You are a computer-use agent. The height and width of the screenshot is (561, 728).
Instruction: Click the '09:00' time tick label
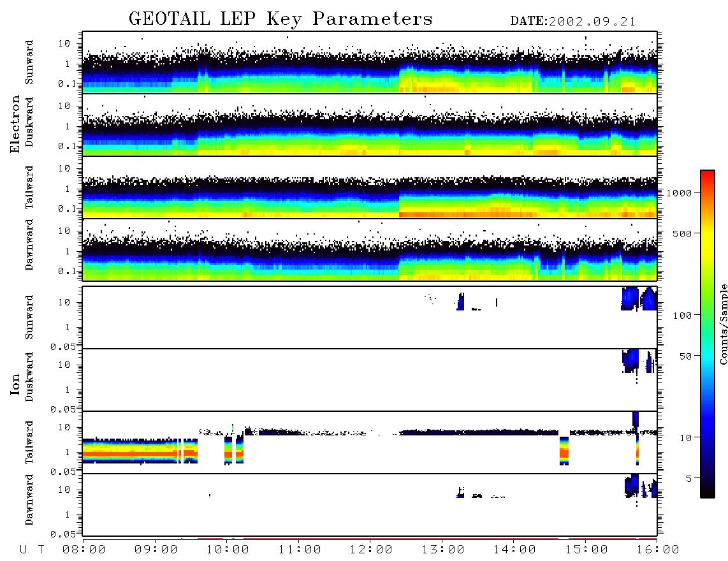pyautogui.click(x=156, y=550)
